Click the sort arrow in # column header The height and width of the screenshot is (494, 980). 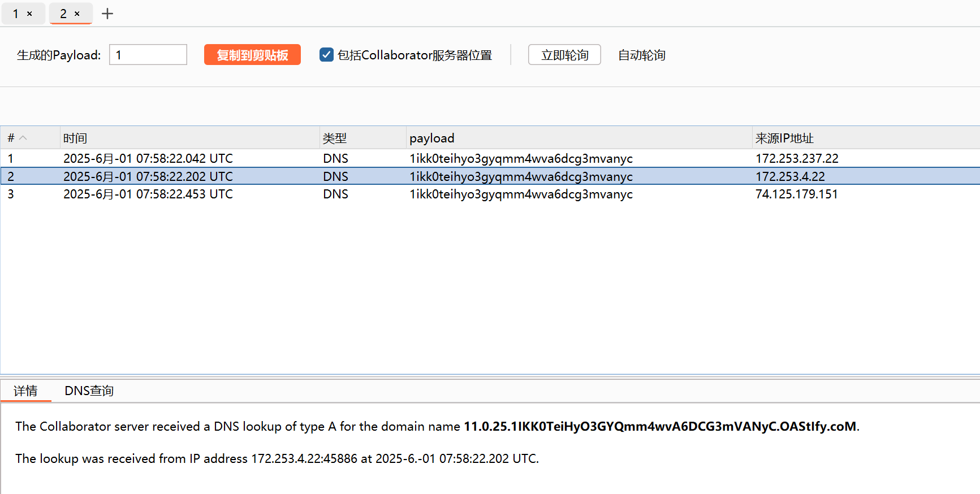pos(23,138)
